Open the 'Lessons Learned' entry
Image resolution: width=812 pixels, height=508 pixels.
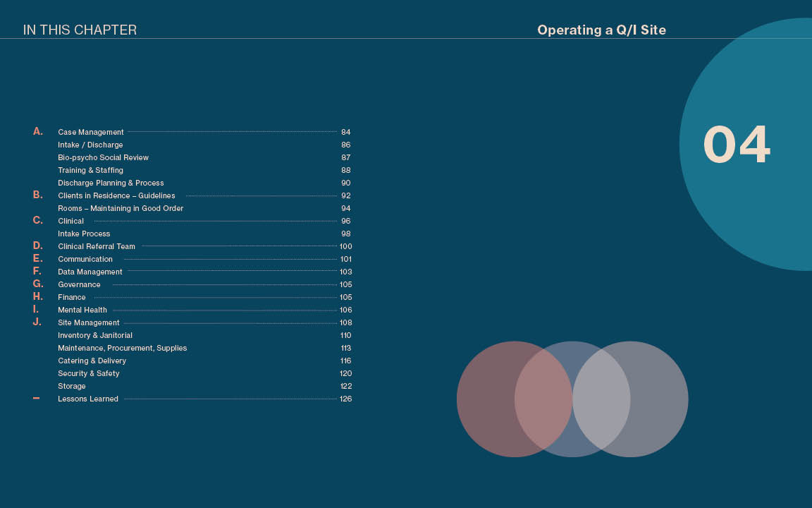coord(88,399)
